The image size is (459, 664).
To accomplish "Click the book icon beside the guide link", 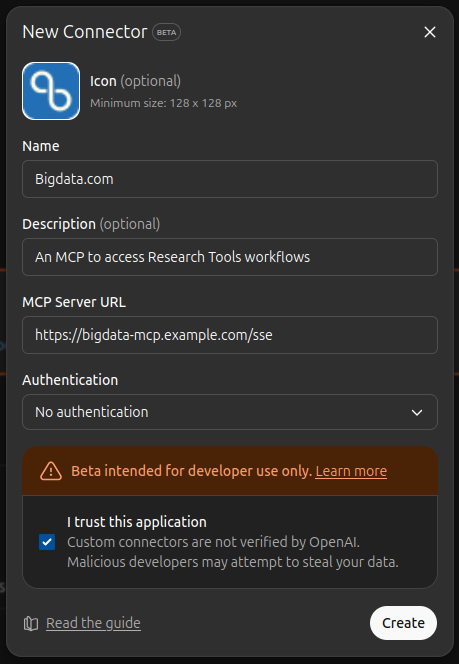I will 31,623.
